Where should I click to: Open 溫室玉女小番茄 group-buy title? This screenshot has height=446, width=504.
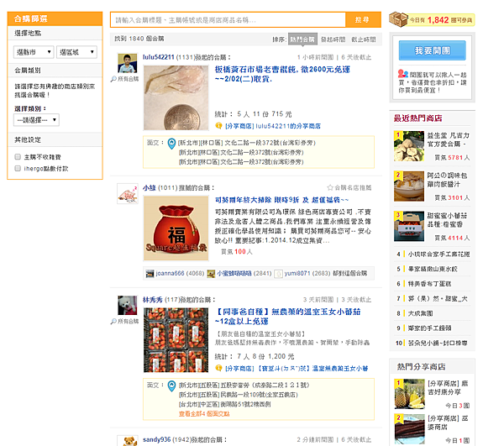point(287,316)
